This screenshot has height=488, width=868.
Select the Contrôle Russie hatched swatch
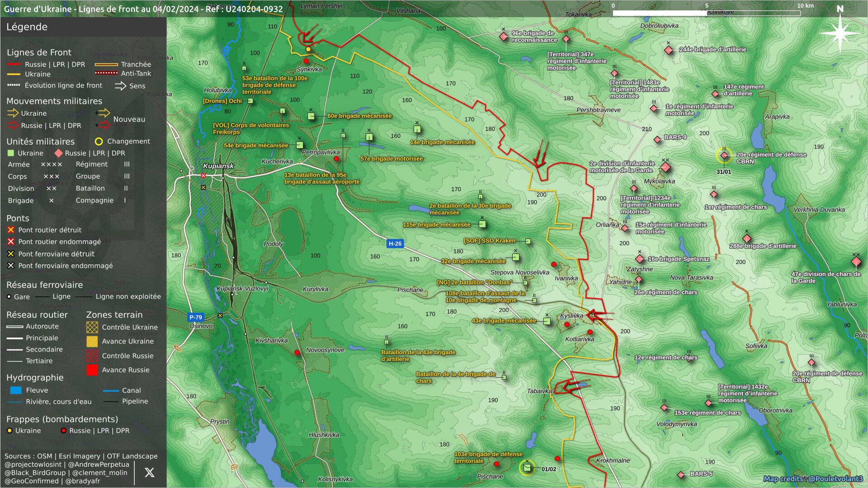click(x=92, y=356)
